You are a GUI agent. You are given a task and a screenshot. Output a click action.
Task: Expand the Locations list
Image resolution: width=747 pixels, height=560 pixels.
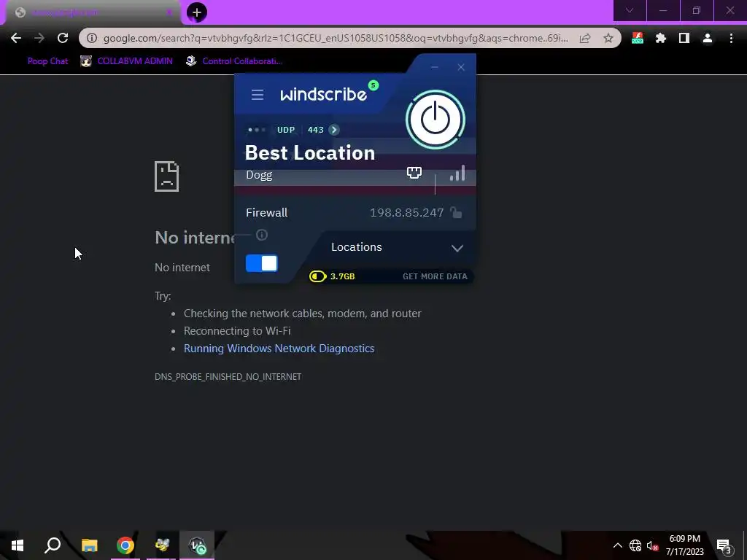(397, 248)
